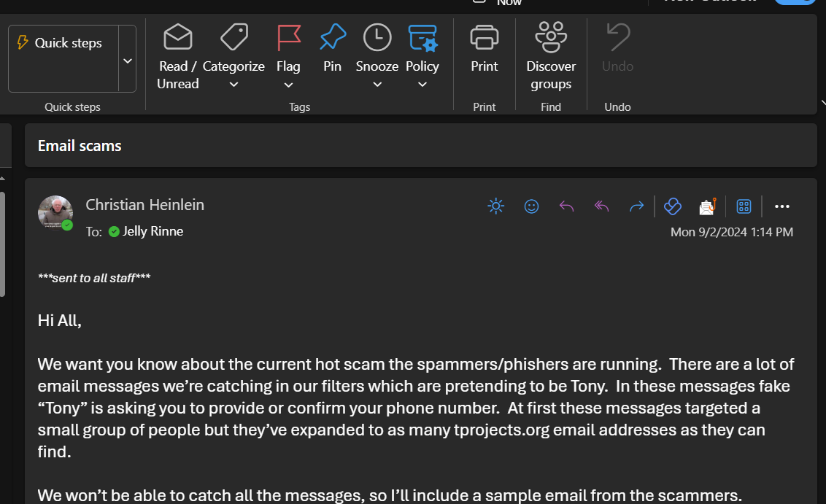This screenshot has height=504, width=826.
Task: Reply all using the double-arrow icon
Action: tap(601, 206)
